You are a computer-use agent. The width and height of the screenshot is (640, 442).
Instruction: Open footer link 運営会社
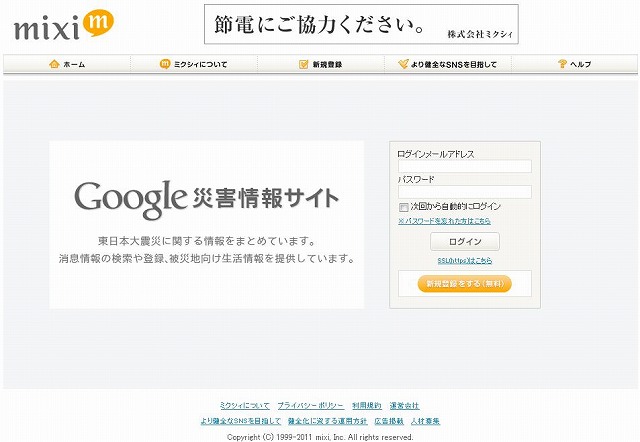click(404, 406)
